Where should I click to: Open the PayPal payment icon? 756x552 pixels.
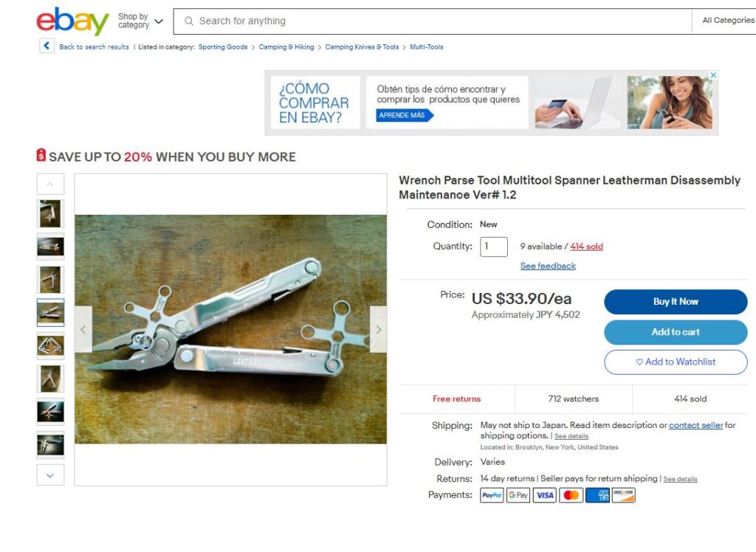point(492,495)
